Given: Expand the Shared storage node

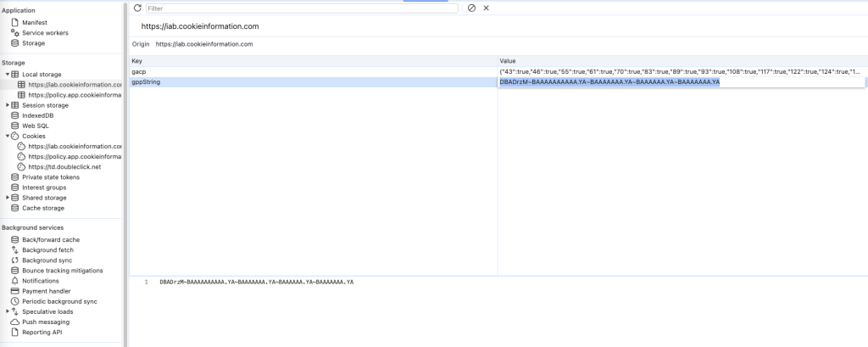Looking at the screenshot, I should point(8,198).
